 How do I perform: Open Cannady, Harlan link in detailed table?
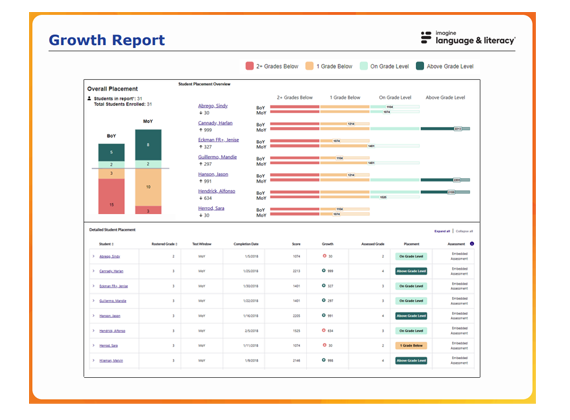pos(111,271)
